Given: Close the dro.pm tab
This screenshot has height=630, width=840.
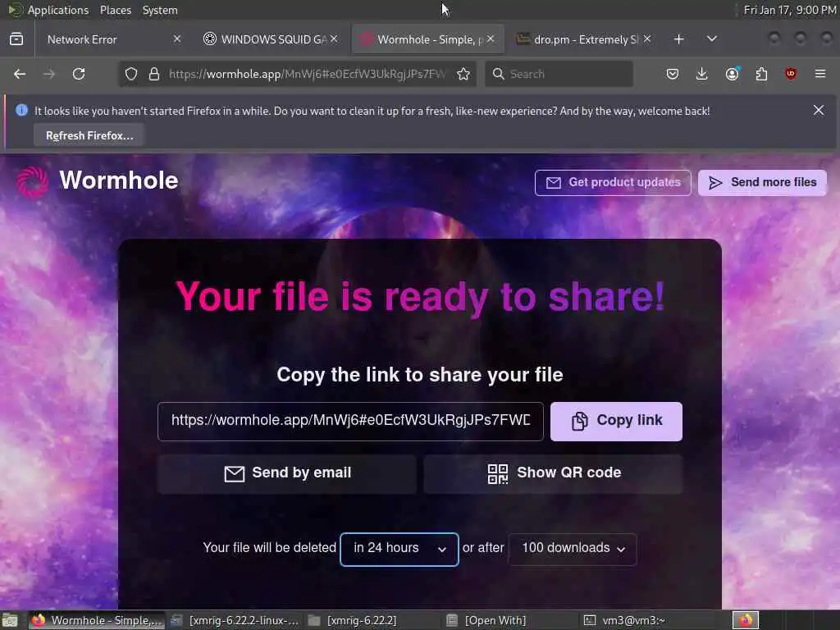Looking at the screenshot, I should click(x=647, y=39).
